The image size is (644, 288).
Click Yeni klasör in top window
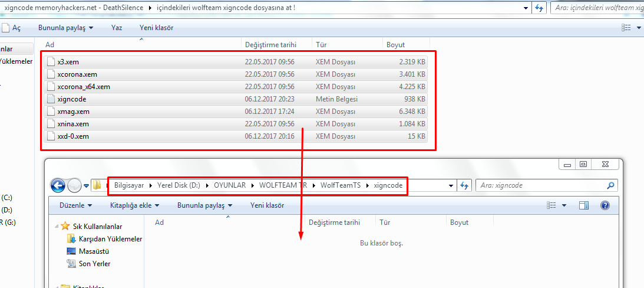coord(157,28)
